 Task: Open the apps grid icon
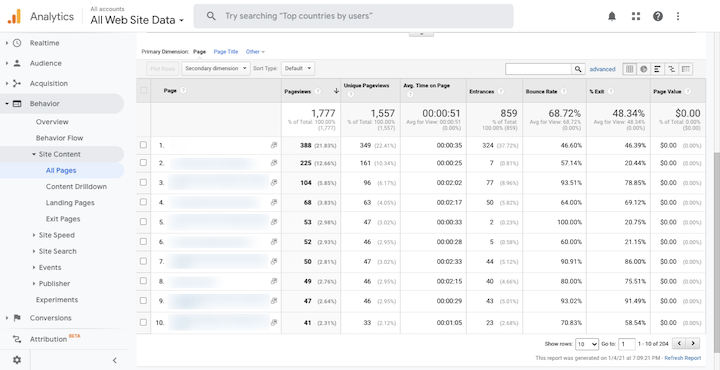click(636, 17)
